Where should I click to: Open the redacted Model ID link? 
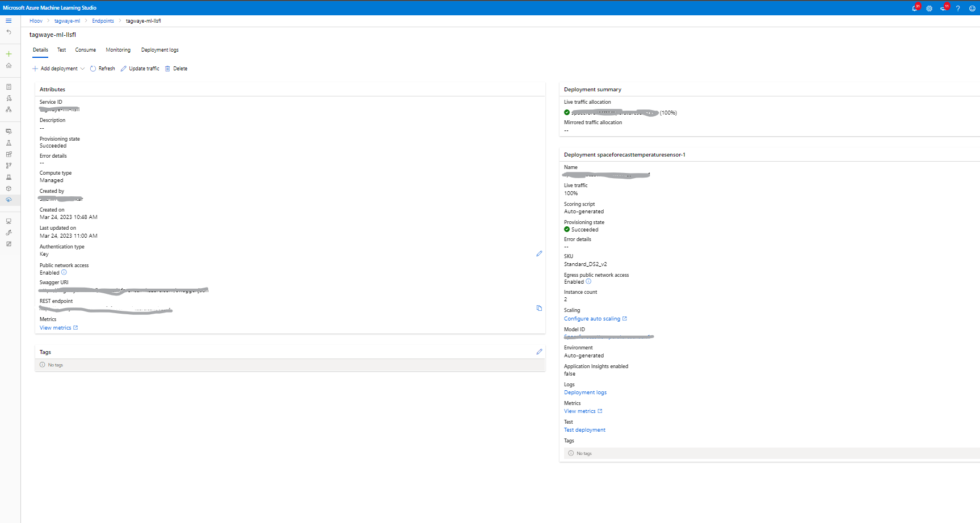tap(608, 337)
